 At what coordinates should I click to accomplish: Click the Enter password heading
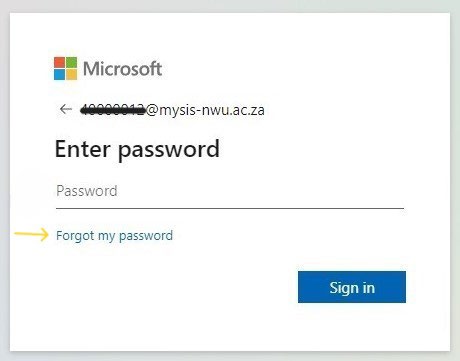click(137, 149)
